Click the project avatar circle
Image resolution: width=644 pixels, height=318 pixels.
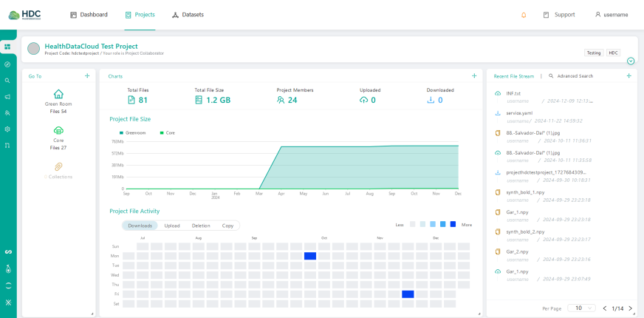pos(34,49)
